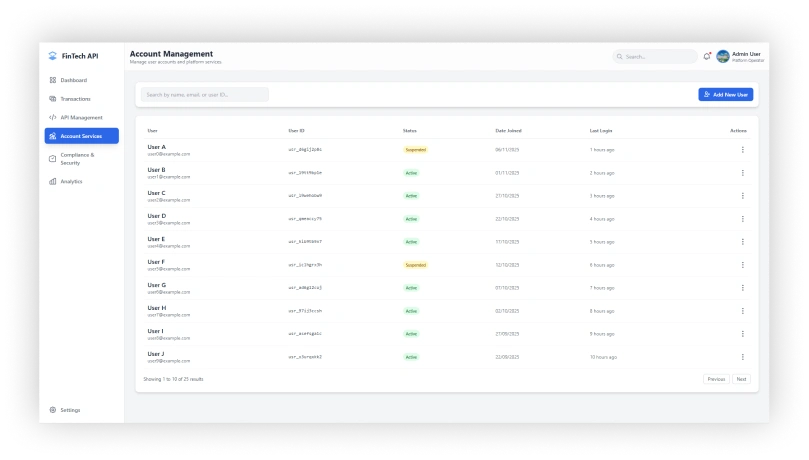Open Analytics from the sidebar
The height and width of the screenshot is (460, 809).
coord(82,181)
